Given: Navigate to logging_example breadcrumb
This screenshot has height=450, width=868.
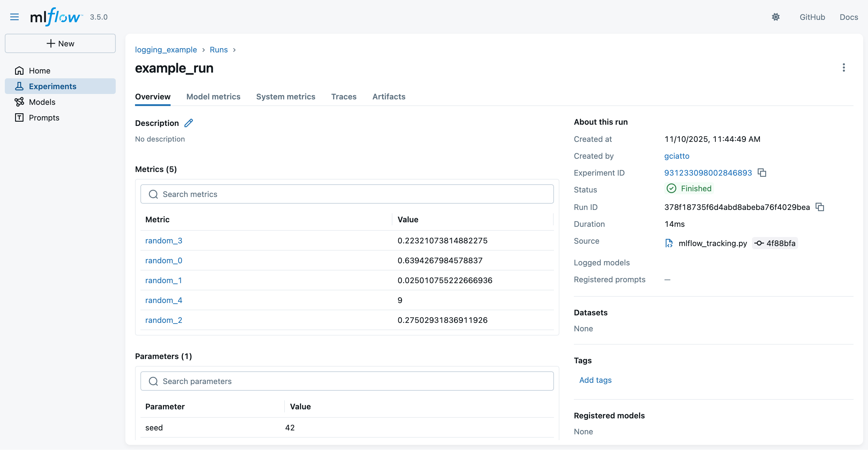Looking at the screenshot, I should pyautogui.click(x=166, y=50).
